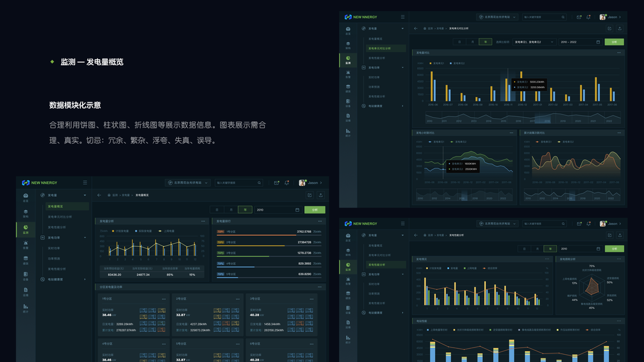The width and height of the screenshot is (644, 362).
Task: Open notification bell in overview dashboard header
Action: [287, 183]
